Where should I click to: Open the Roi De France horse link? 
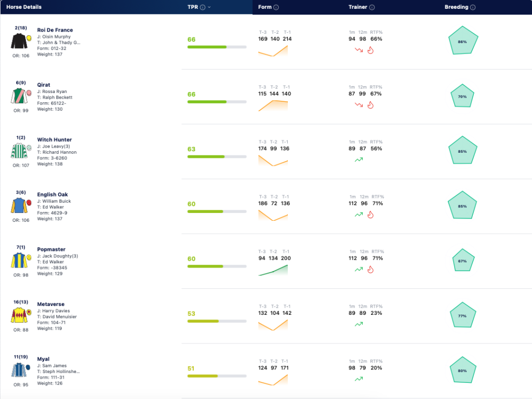pos(55,30)
